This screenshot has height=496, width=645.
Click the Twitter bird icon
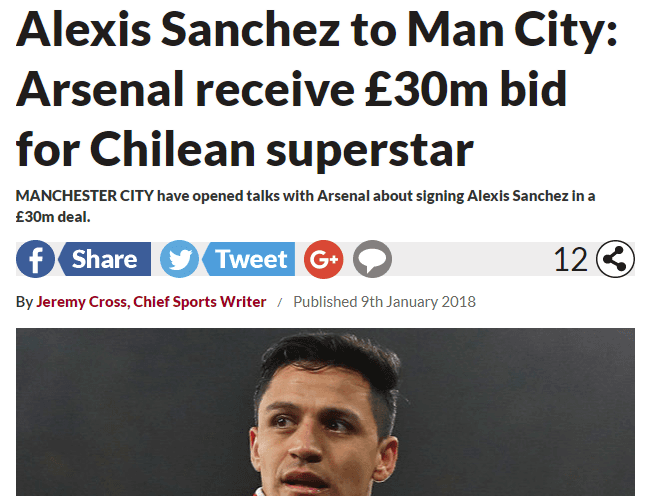tap(180, 261)
